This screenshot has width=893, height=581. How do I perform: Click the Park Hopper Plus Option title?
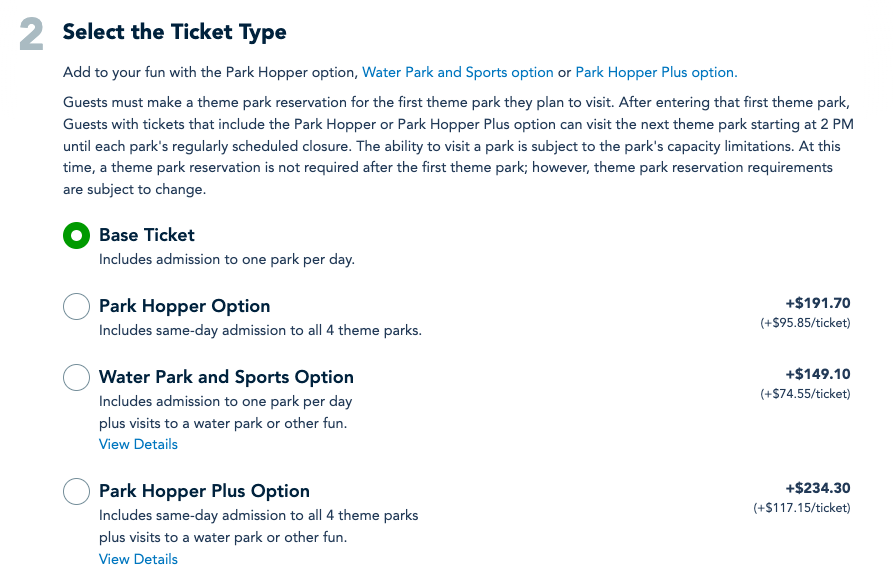tap(204, 491)
